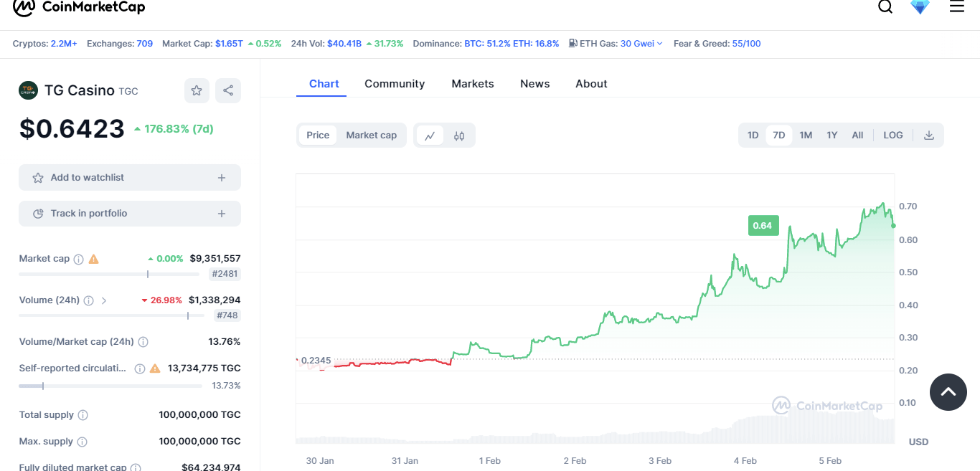980x471 pixels.
Task: Set chart range to 7D
Action: pos(779,135)
